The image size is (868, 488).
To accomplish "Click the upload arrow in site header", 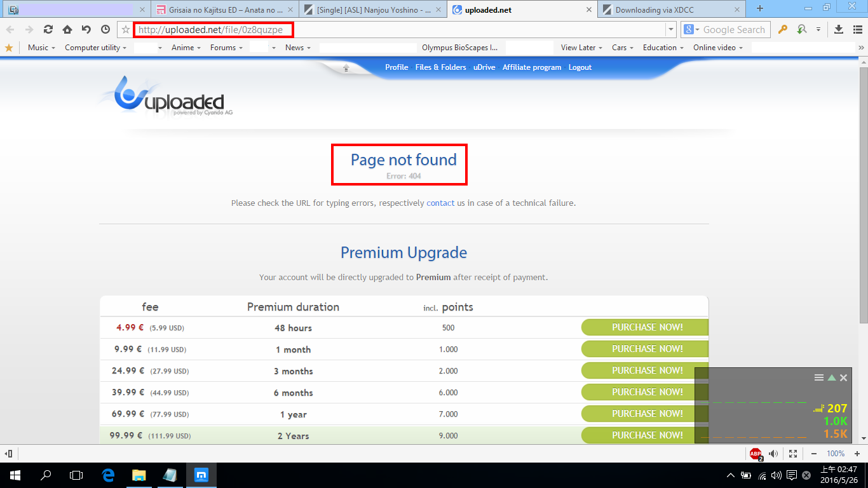I will coord(346,68).
